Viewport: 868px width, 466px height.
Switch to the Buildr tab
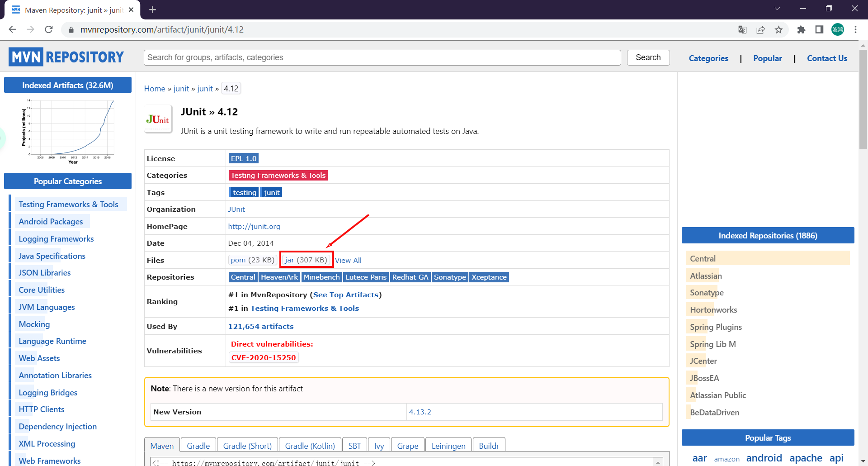point(489,446)
